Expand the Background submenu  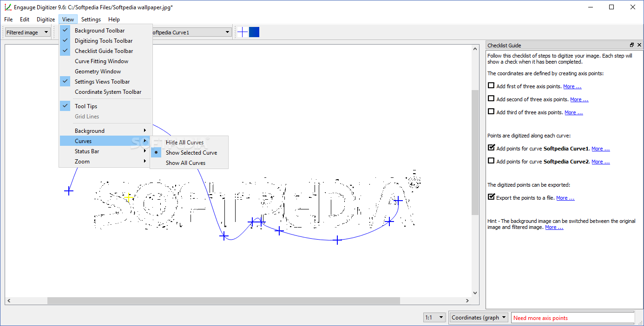coord(106,131)
